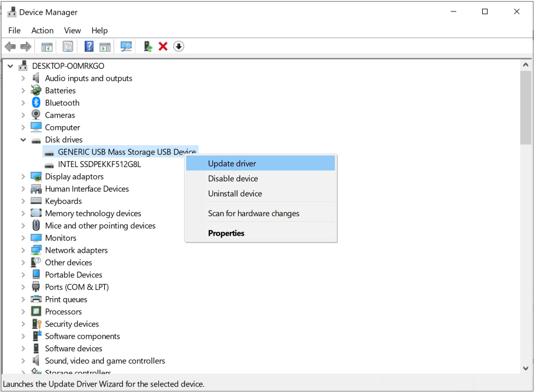The image size is (534, 392).
Task: Expand the Network adapters category
Action: (x=23, y=251)
